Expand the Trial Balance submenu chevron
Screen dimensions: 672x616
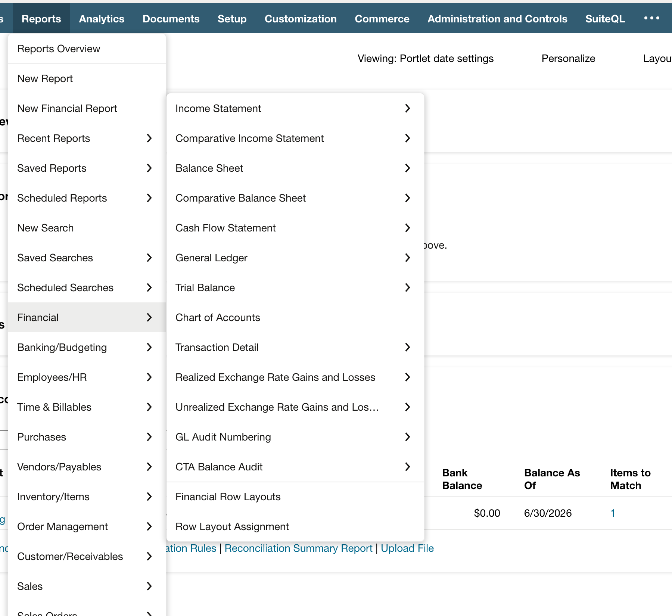[407, 287]
